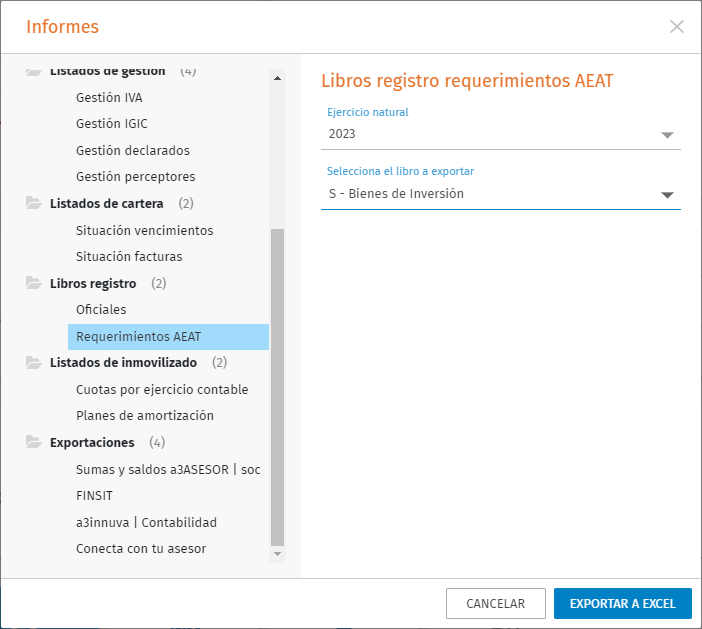This screenshot has height=629, width=702.
Task: Click the scrollbar up arrow in tree
Action: [278, 78]
